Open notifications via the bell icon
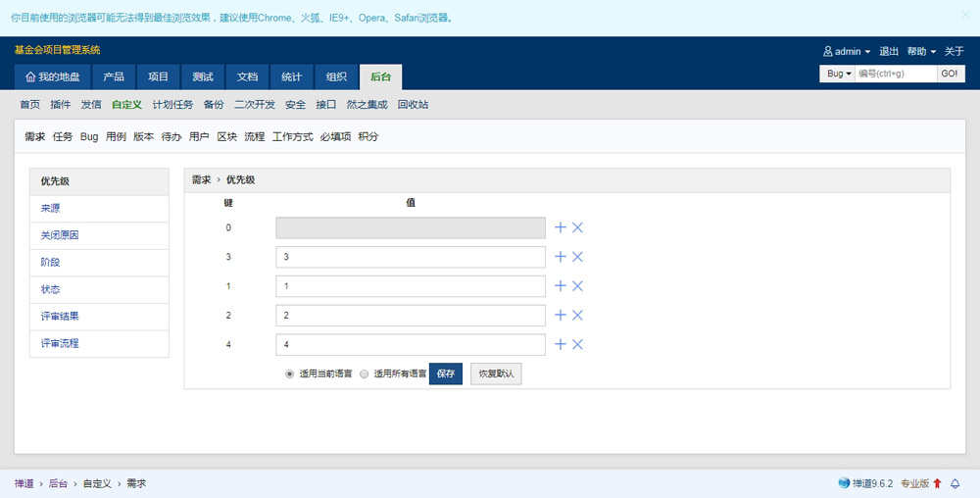The width and height of the screenshot is (980, 498). tap(955, 483)
